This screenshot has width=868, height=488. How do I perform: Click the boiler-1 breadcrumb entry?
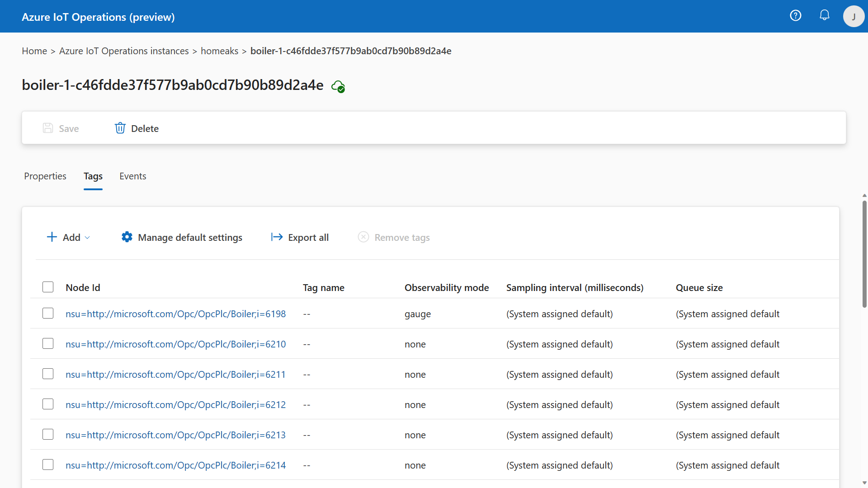(351, 51)
